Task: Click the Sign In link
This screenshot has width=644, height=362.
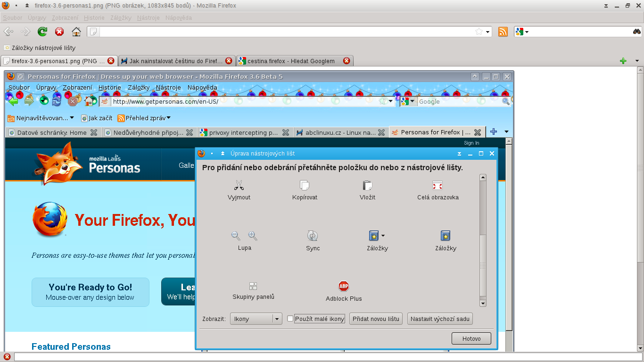Action: [x=471, y=143]
